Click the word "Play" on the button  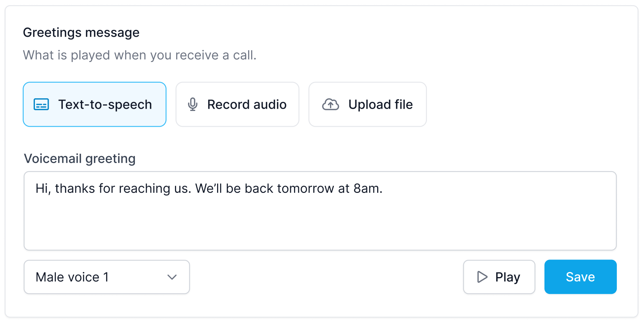(x=508, y=277)
